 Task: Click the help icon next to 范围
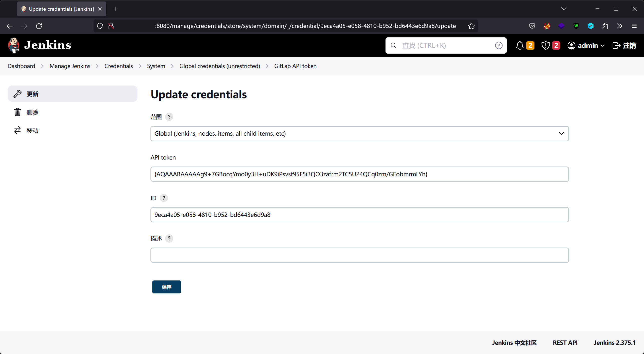coord(169,117)
